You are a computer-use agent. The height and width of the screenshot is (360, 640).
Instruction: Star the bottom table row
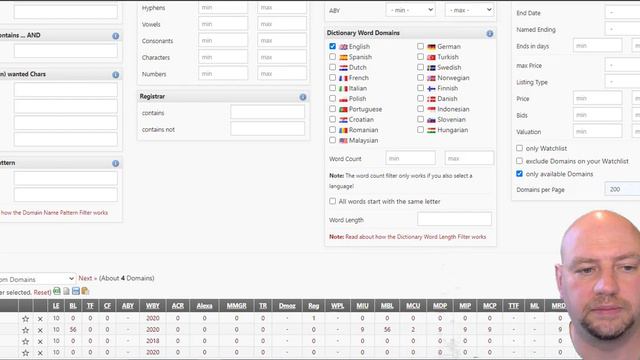tap(25, 353)
